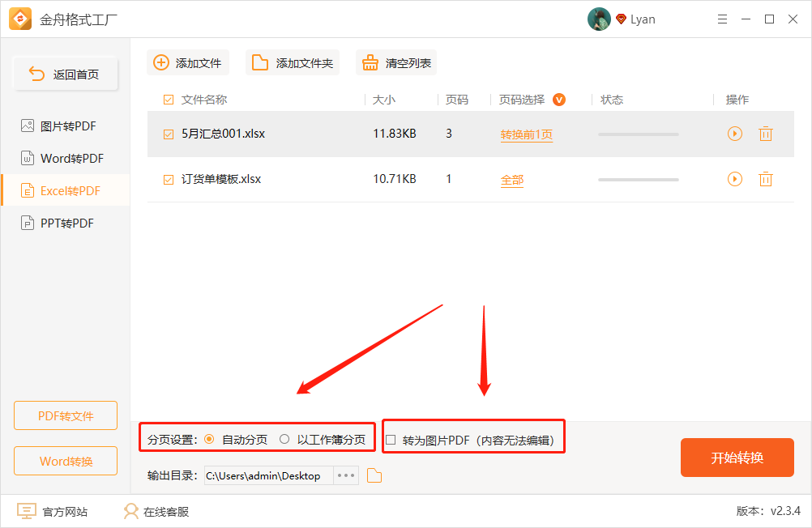Open 转换前1页 page selection link
The image size is (812, 528).
526,134
